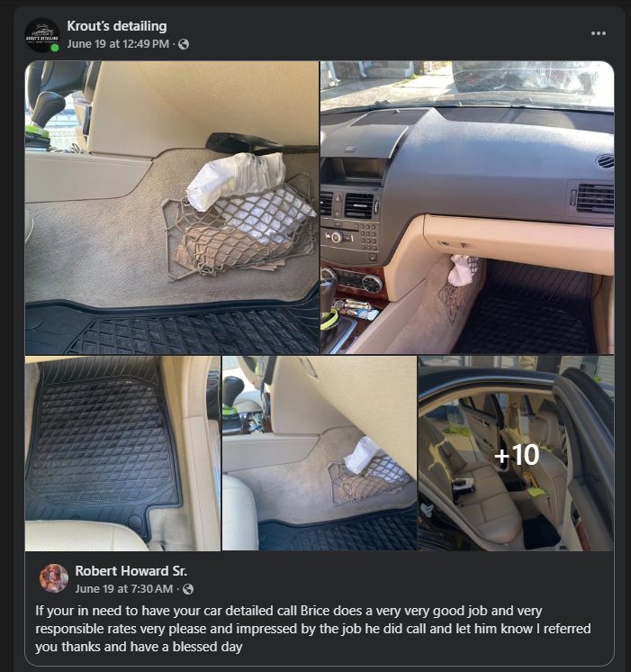Click the globe icon beside June 19 at 7:30 AM
Screen dimensions: 631x672
(x=187, y=589)
